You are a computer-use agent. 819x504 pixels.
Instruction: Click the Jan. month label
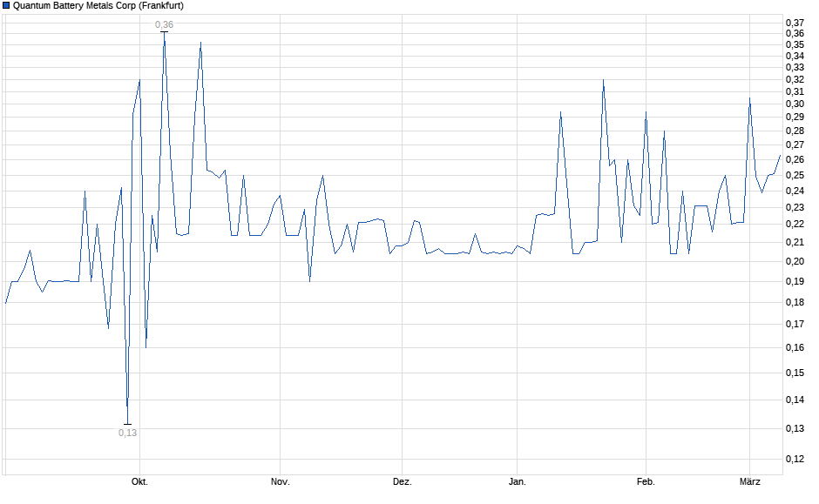(517, 482)
